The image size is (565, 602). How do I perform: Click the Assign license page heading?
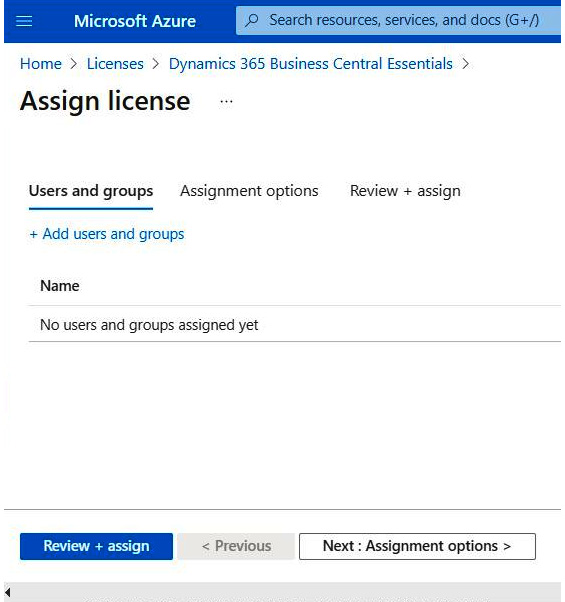pos(105,101)
